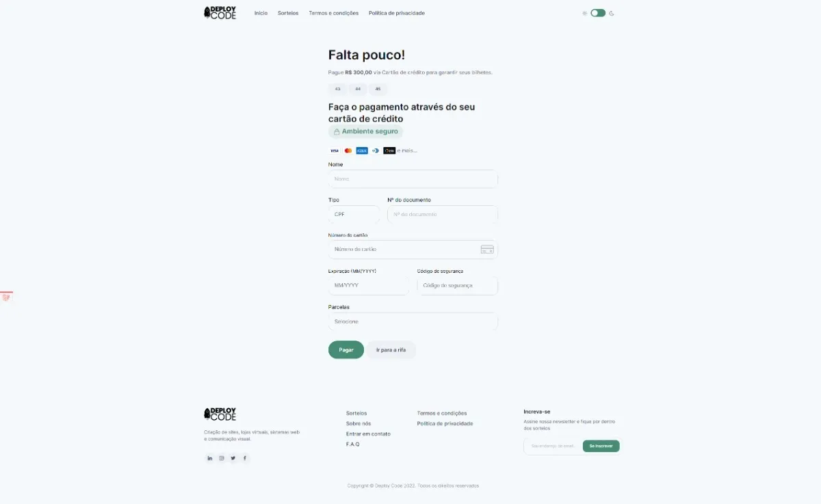Open the Instagram social icon in footer

tap(222, 458)
